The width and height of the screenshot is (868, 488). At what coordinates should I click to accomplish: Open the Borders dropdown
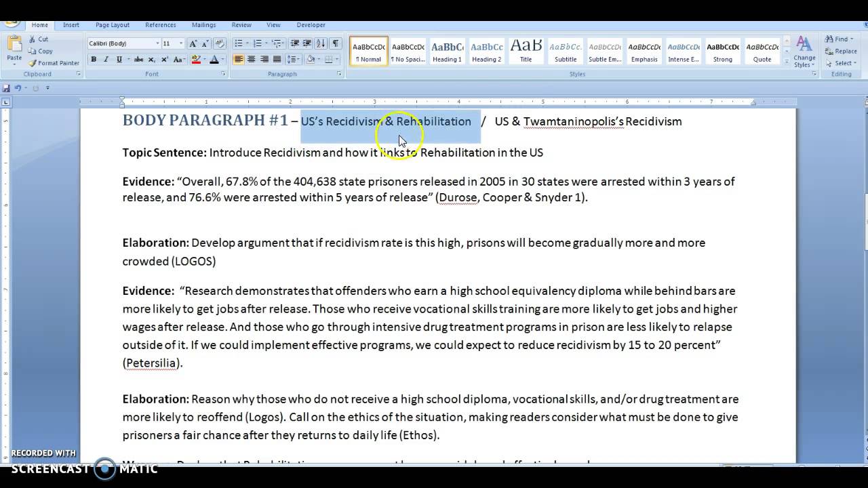[337, 60]
